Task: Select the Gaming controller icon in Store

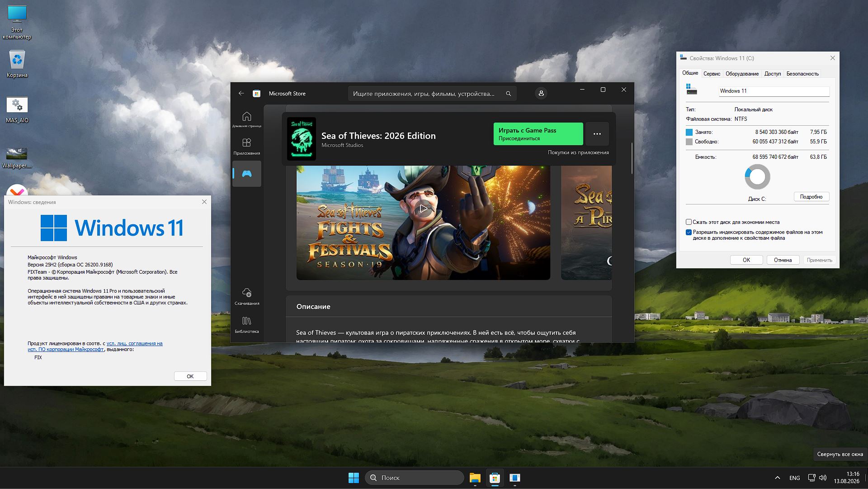Action: pyautogui.click(x=247, y=174)
